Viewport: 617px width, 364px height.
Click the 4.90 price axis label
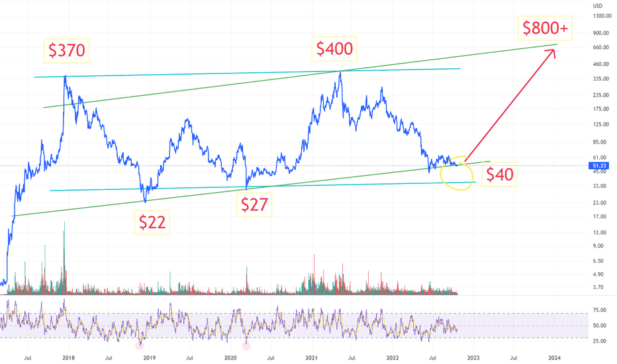[598, 274]
